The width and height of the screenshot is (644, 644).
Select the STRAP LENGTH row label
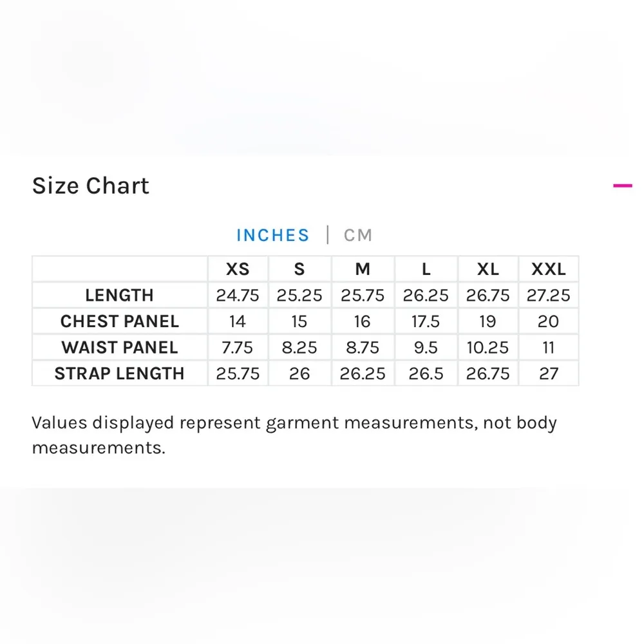click(120, 374)
